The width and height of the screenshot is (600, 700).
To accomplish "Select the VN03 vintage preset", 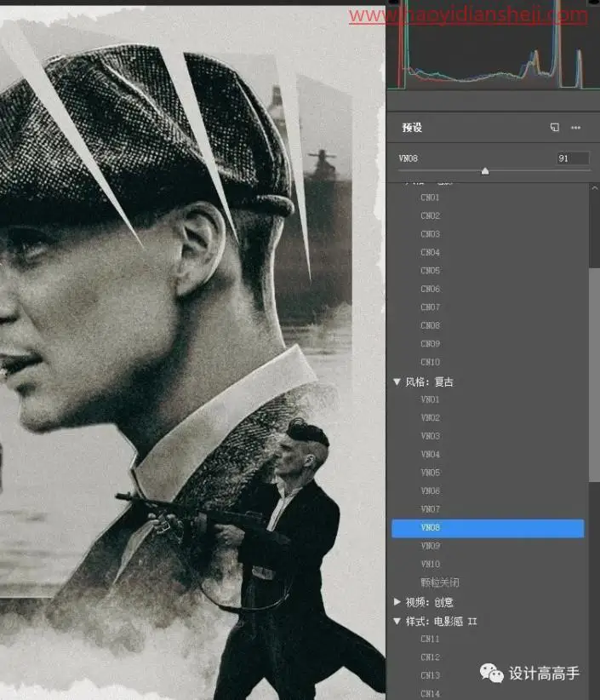I will (430, 436).
